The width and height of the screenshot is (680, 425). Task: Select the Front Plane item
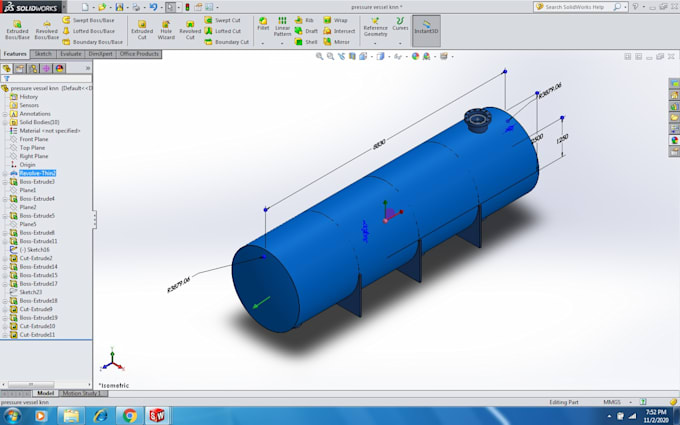(34, 139)
